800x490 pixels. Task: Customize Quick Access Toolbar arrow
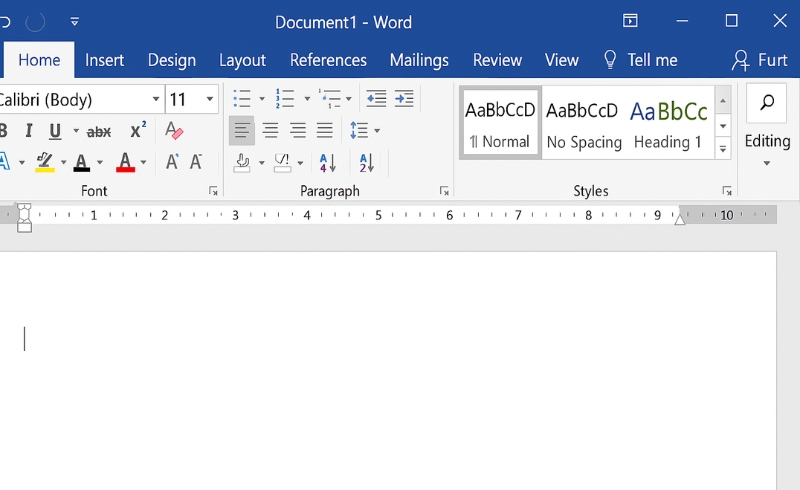click(x=74, y=21)
